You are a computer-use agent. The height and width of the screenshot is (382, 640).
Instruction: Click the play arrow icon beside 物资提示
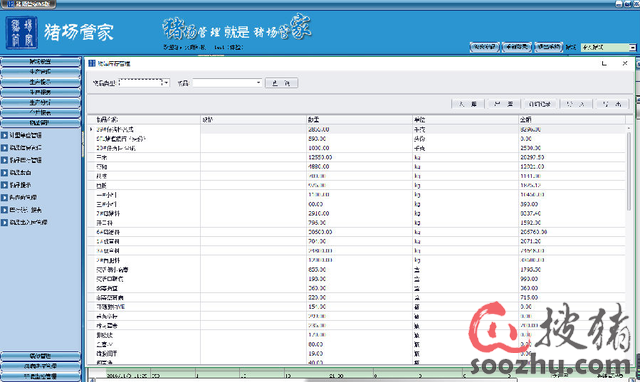coord(4,185)
